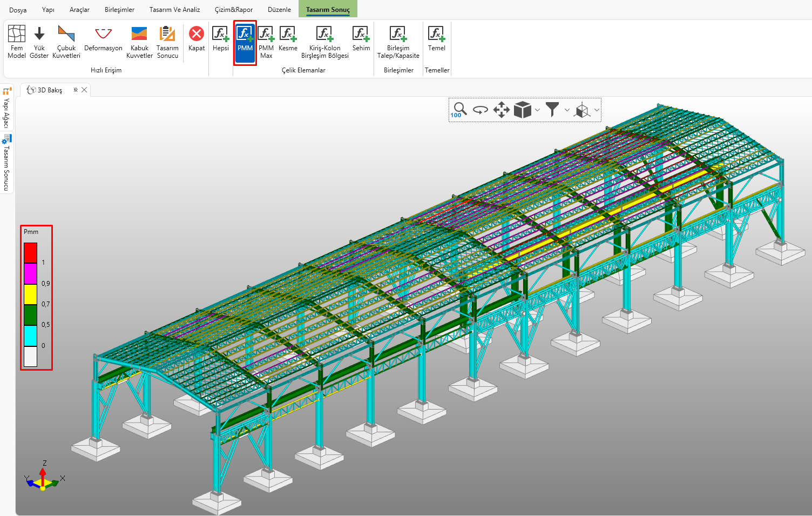This screenshot has height=516, width=812.
Task: Click the magenta legend color swatch
Action: tap(30, 273)
